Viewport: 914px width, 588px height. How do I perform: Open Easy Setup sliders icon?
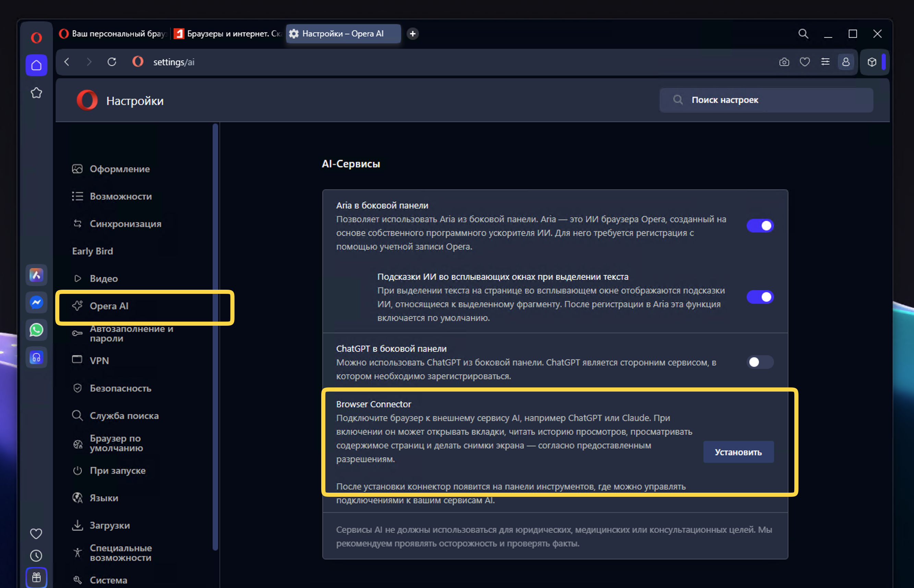pos(825,62)
